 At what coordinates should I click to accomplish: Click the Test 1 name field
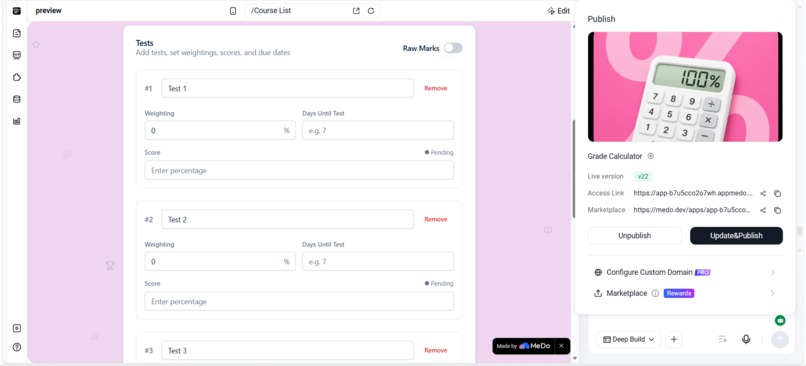(287, 88)
